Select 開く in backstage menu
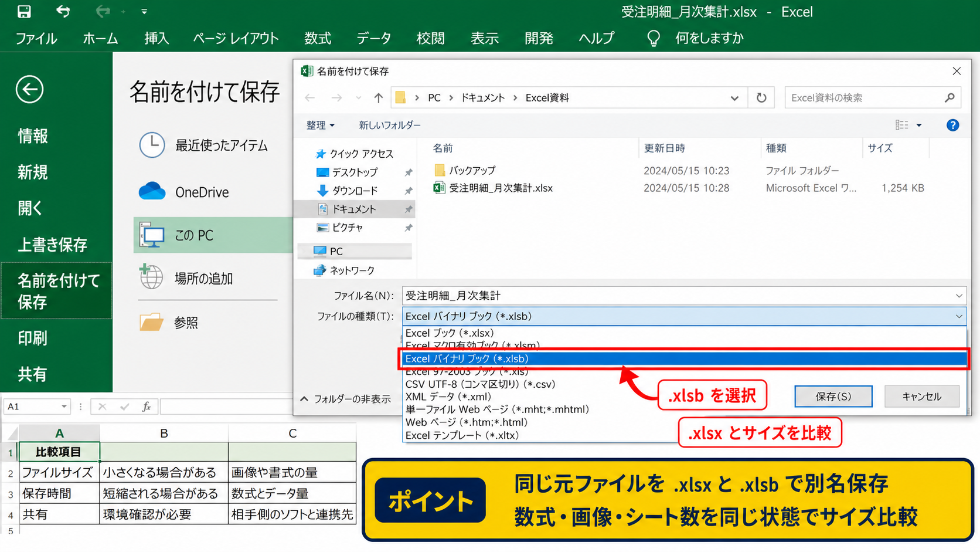The width and height of the screenshot is (980, 552). click(x=30, y=208)
